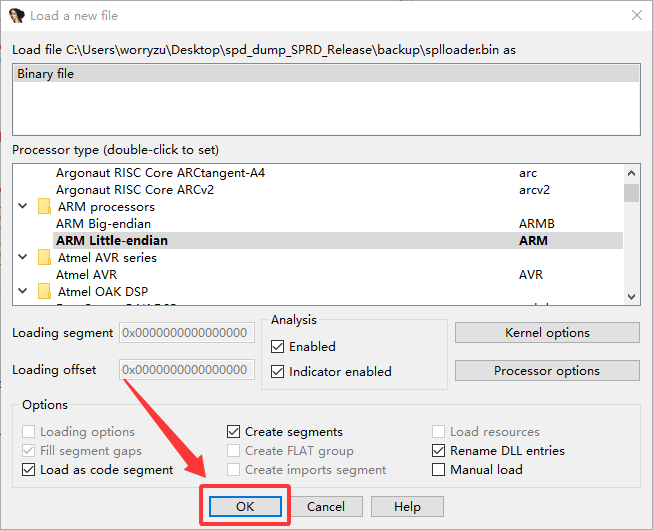
Task: Collapse the ARM processors group
Action: [23, 206]
